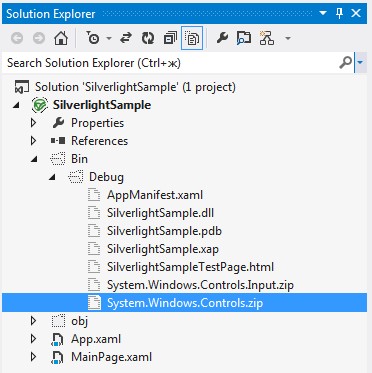
Task: Click the MainPage.xaml file icon
Action: pos(58,357)
